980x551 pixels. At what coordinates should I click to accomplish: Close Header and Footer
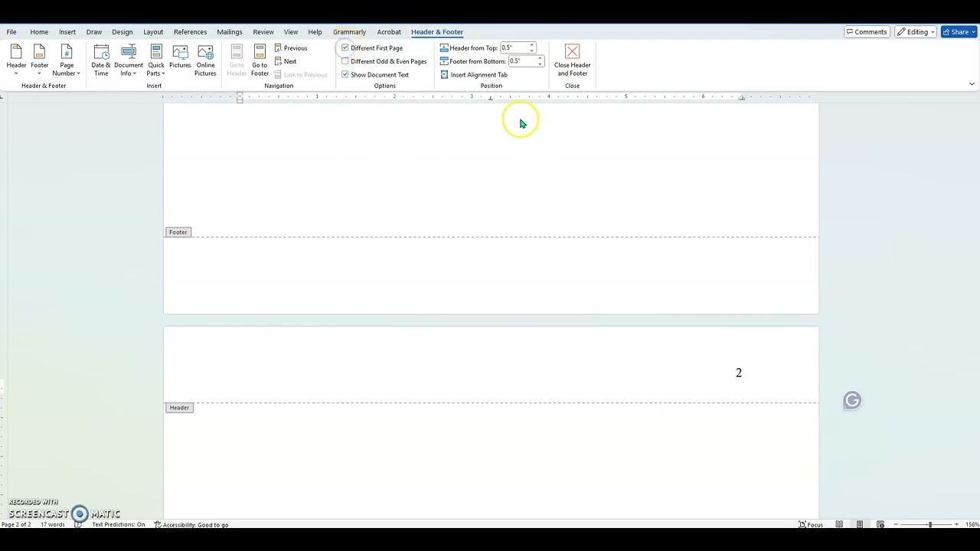[572, 60]
